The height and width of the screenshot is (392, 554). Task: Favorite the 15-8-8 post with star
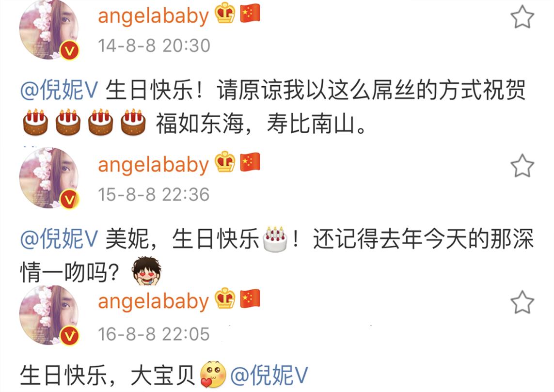click(x=522, y=165)
